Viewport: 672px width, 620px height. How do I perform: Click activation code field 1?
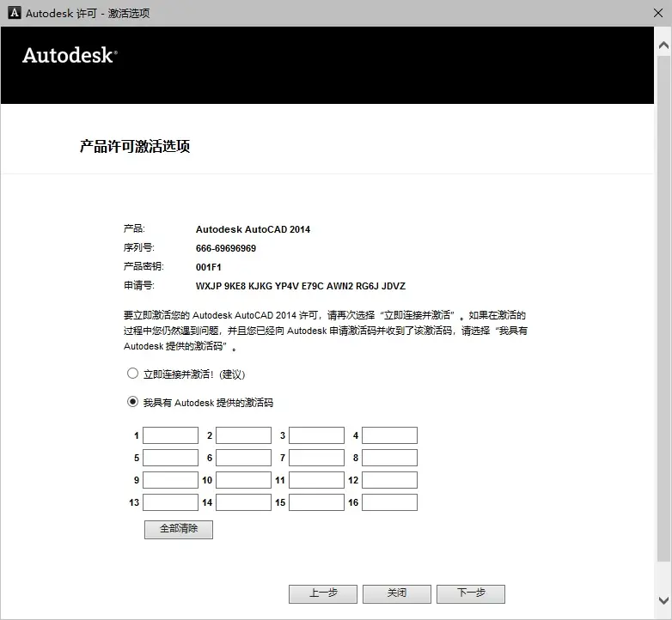point(170,435)
